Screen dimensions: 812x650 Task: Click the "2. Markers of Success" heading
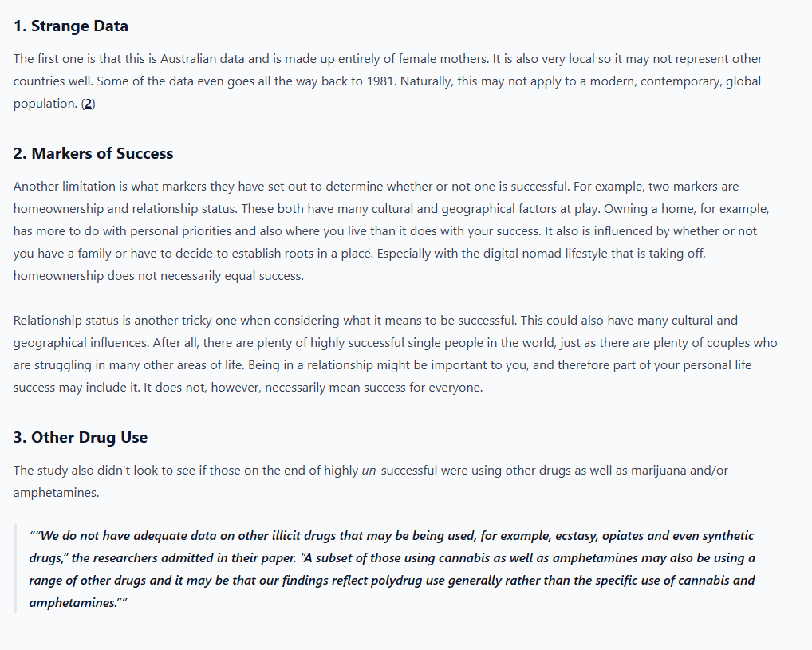click(93, 153)
